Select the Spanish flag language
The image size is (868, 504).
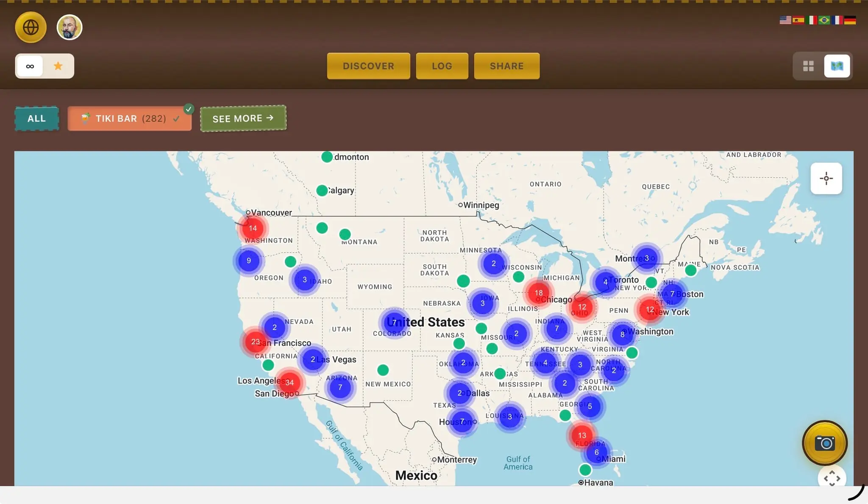(x=798, y=20)
